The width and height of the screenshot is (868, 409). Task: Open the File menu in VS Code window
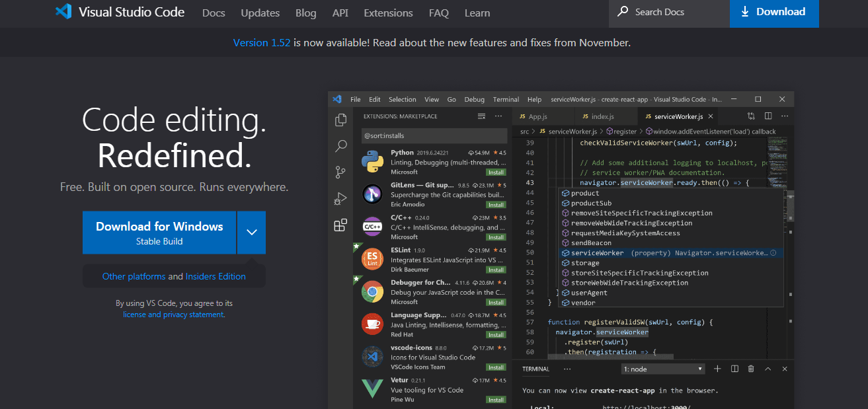(x=356, y=99)
